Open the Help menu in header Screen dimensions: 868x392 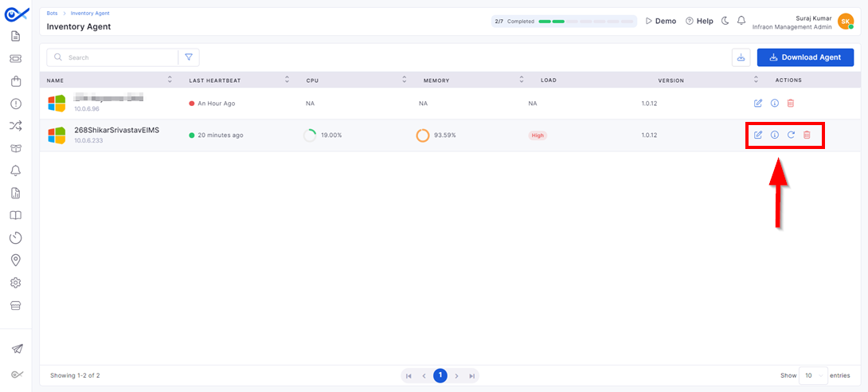700,21
